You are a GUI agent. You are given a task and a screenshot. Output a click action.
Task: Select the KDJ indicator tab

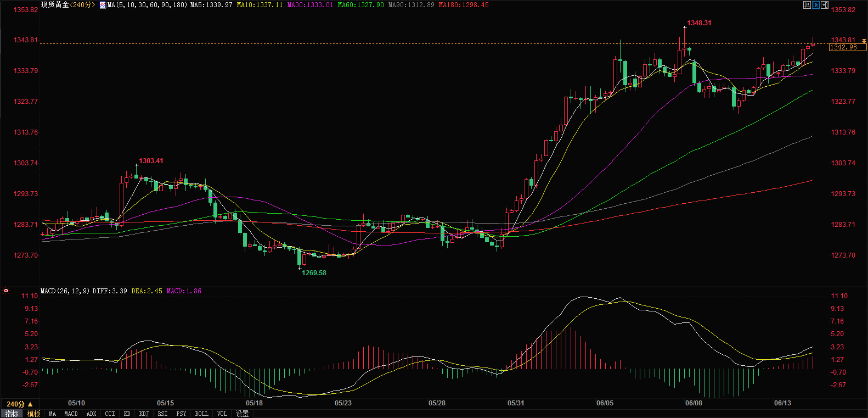click(144, 414)
